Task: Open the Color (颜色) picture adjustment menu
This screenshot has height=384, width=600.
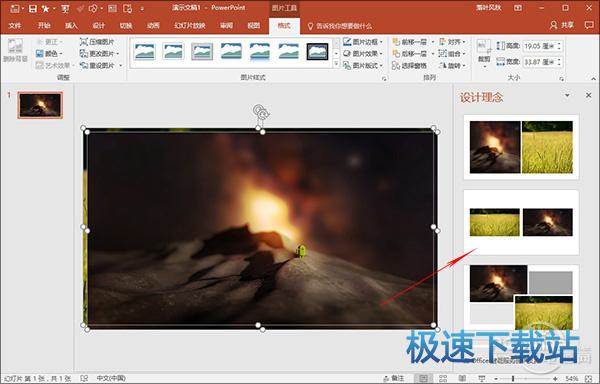Action: (49, 54)
